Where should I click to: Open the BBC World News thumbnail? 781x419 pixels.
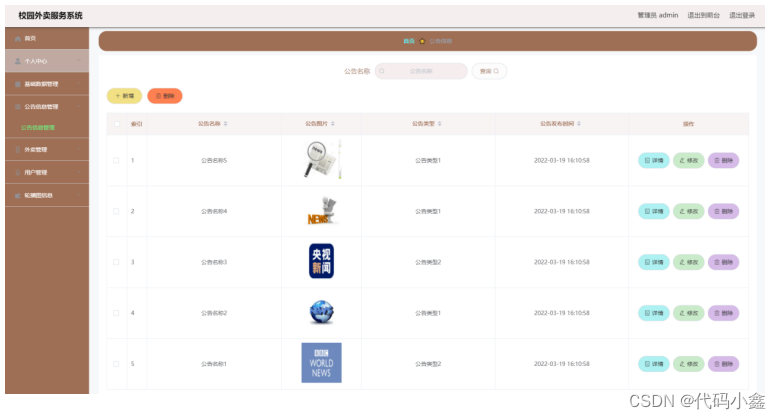(321, 363)
